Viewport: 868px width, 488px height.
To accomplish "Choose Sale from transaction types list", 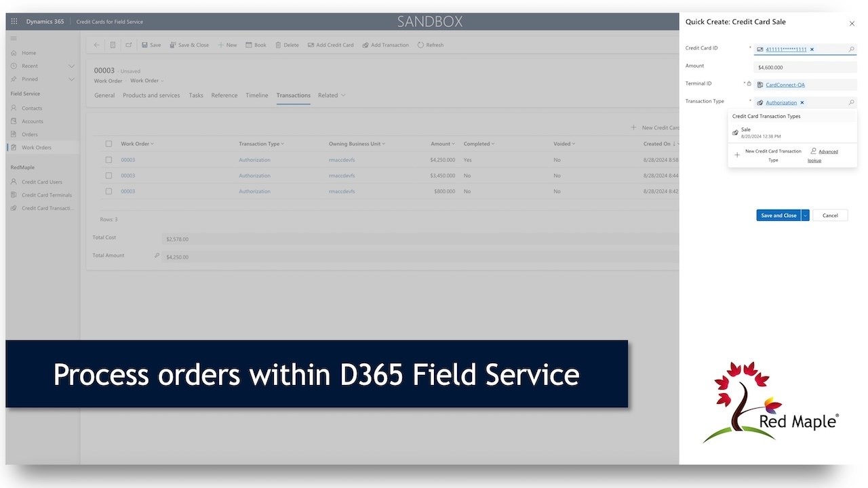I will (x=792, y=132).
